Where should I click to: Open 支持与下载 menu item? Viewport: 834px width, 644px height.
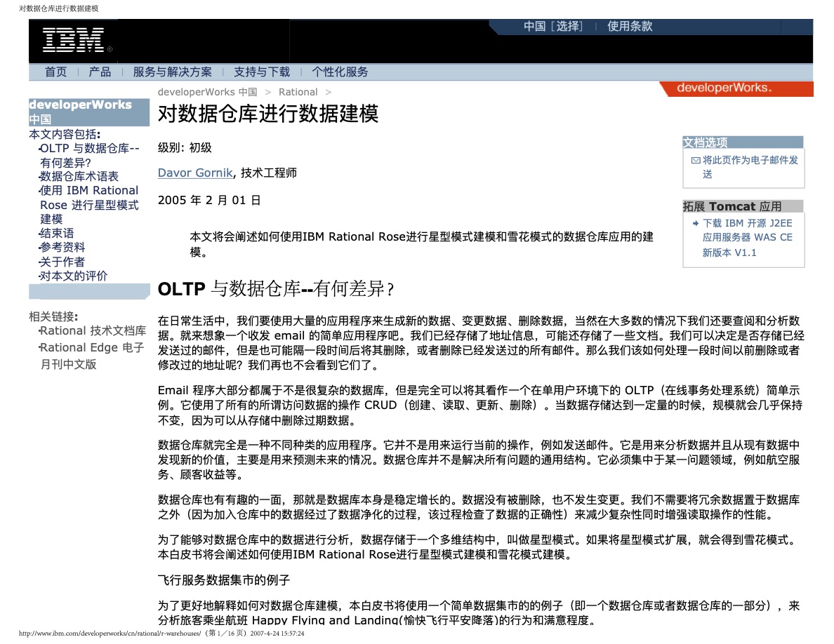point(262,72)
